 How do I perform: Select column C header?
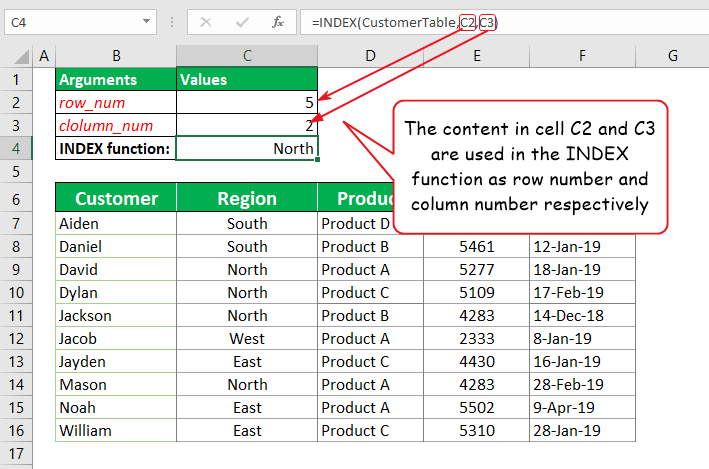click(247, 56)
